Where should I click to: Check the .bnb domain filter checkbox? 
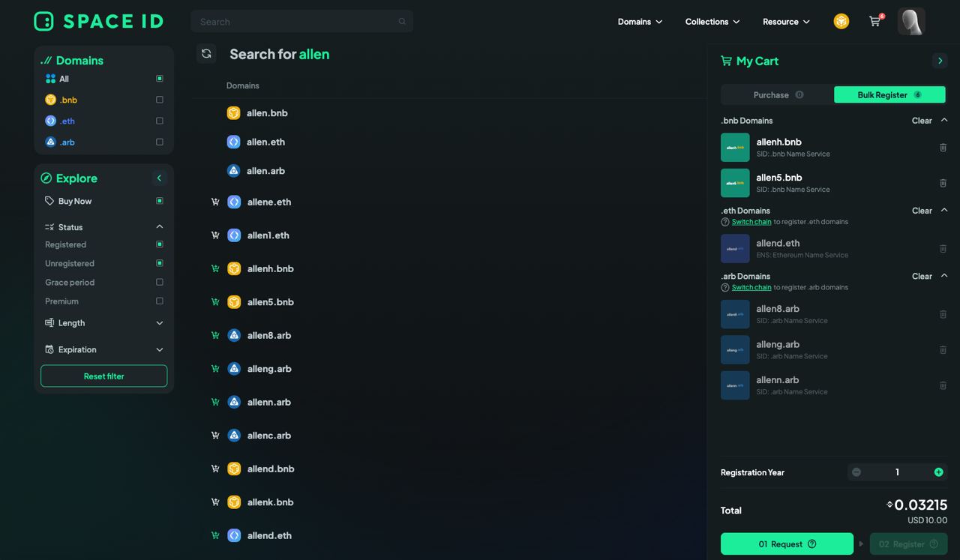click(159, 100)
